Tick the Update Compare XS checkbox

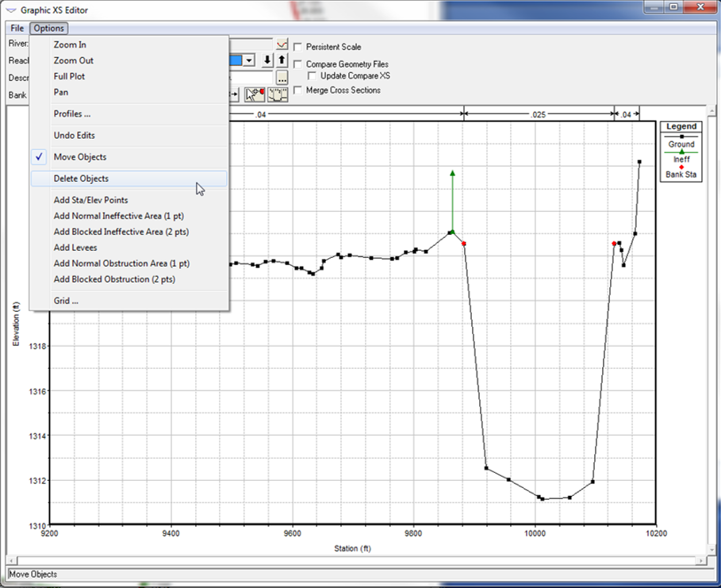(313, 76)
